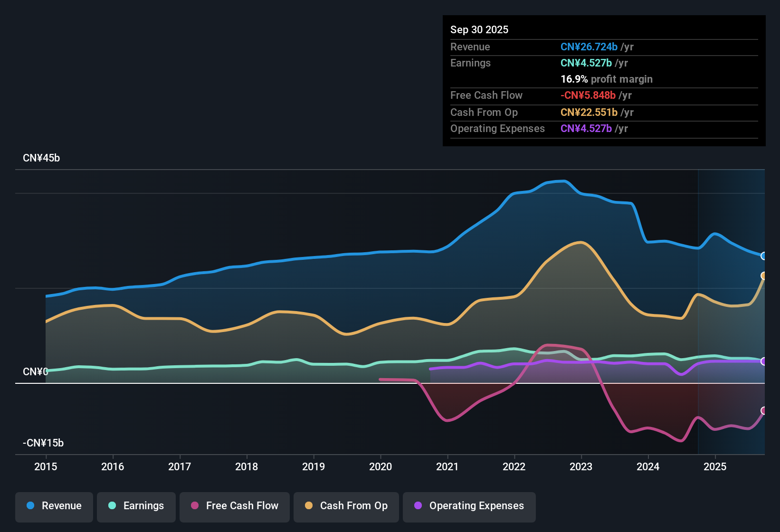Viewport: 780px width, 532px height.
Task: Click the Free Cash Flow endpoint marker
Action: coord(764,410)
